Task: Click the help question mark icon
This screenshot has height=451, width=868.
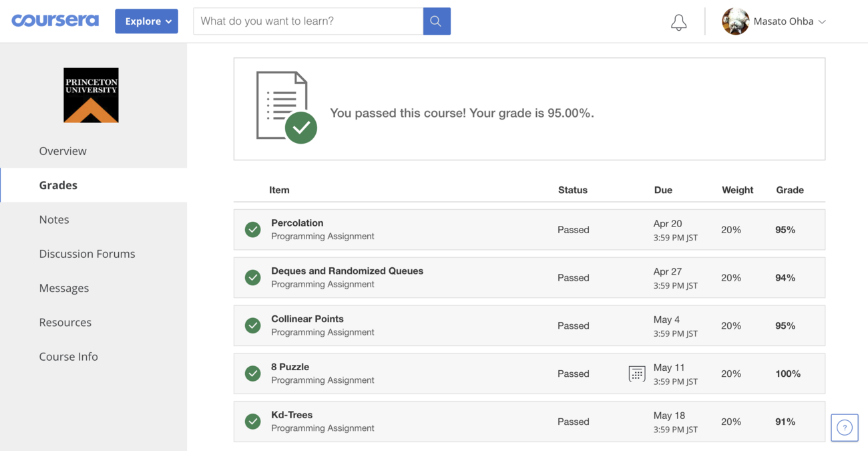Action: 844,428
